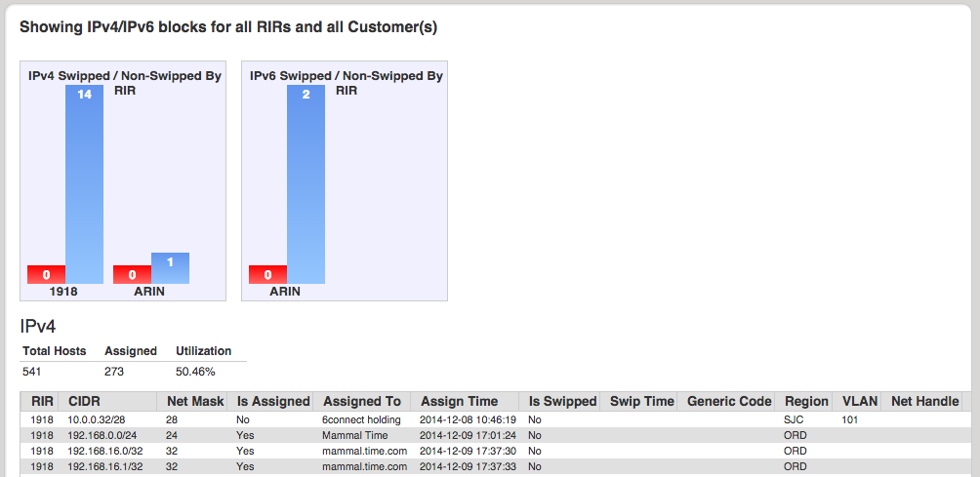980x477 pixels.
Task: Sort by Net Handle column header
Action: 924,402
